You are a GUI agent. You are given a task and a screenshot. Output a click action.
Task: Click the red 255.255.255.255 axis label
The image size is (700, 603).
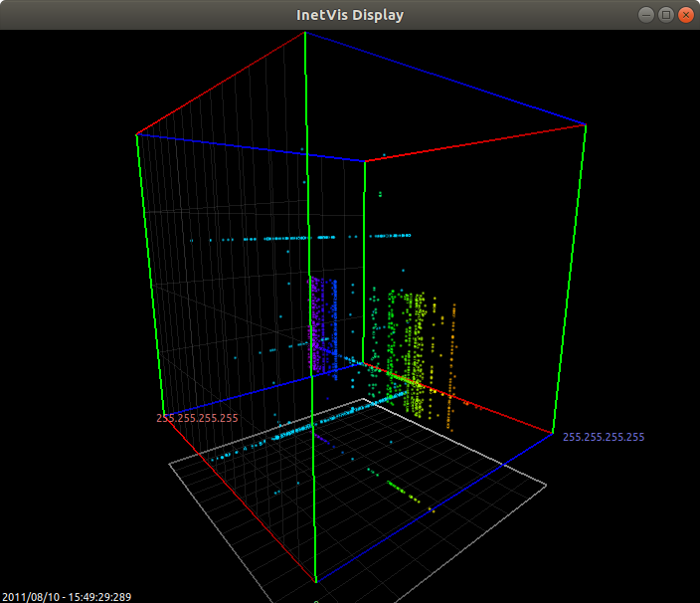coord(197,418)
